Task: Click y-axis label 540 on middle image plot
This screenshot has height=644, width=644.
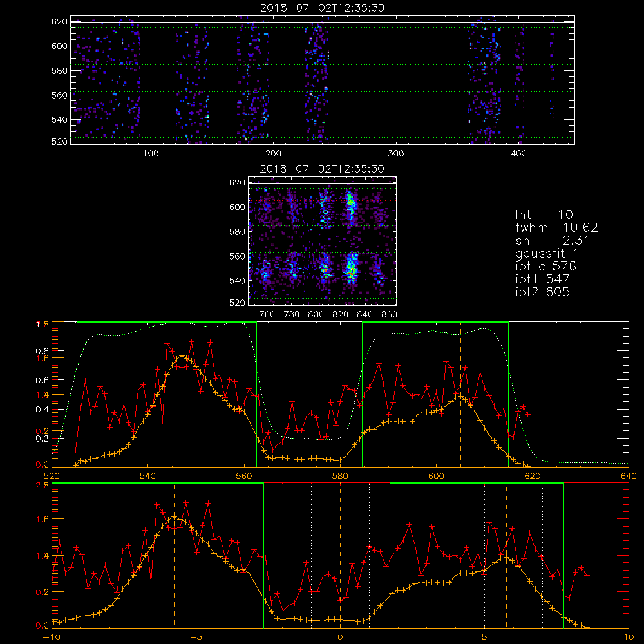Action: pos(237,281)
